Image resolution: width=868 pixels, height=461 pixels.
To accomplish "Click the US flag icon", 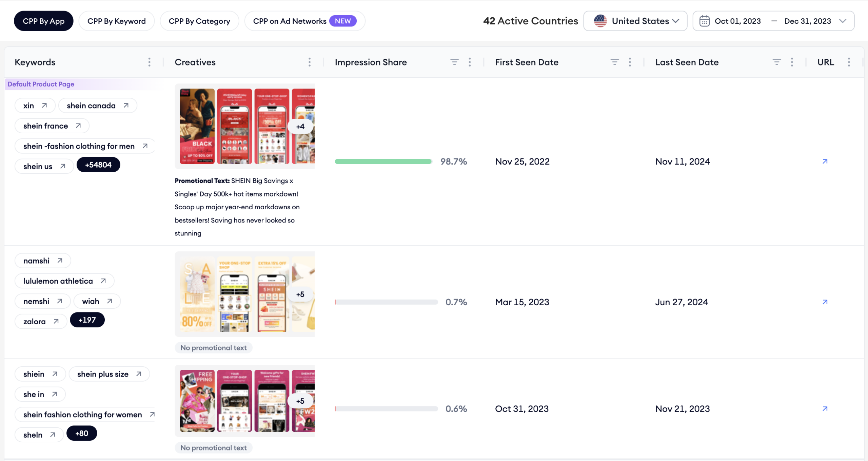I will click(x=600, y=21).
